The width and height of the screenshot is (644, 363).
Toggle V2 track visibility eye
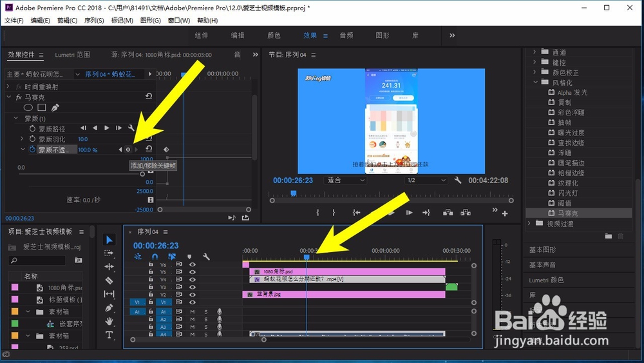[x=192, y=295]
